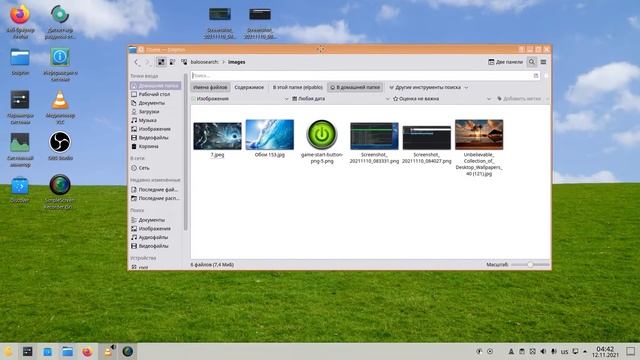Open Рабочий стол in places panel
This screenshot has width=640, height=360.
click(156, 94)
